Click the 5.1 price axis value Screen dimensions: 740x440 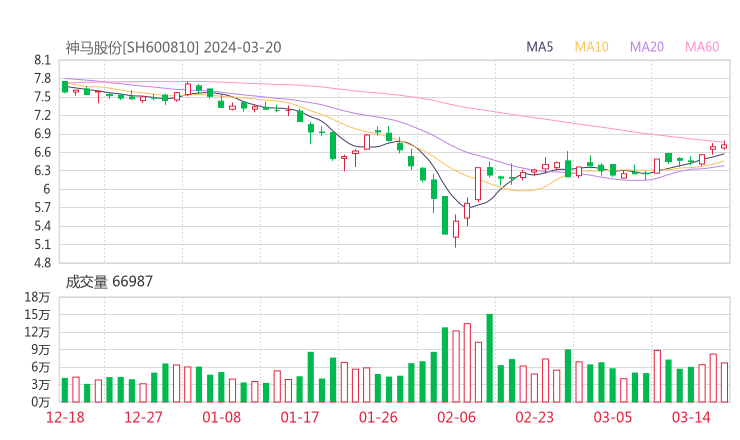tap(42, 245)
